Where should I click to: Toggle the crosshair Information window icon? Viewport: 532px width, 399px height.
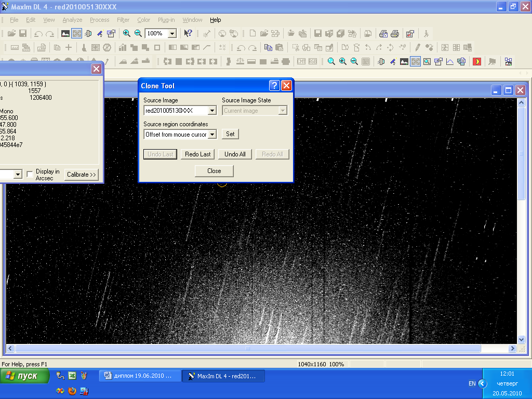77,33
